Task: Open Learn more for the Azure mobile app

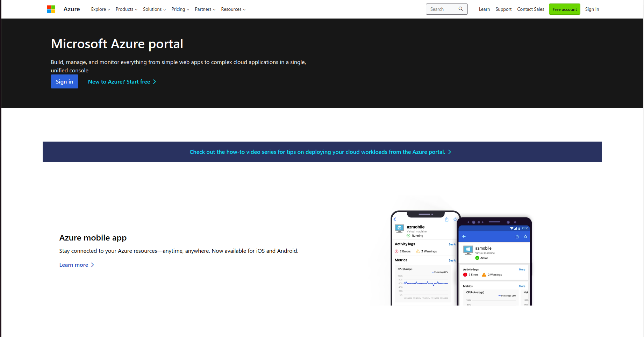Action: pos(74,265)
